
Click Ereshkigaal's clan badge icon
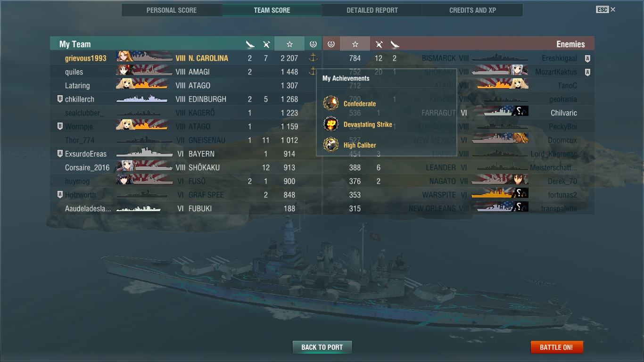587,58
